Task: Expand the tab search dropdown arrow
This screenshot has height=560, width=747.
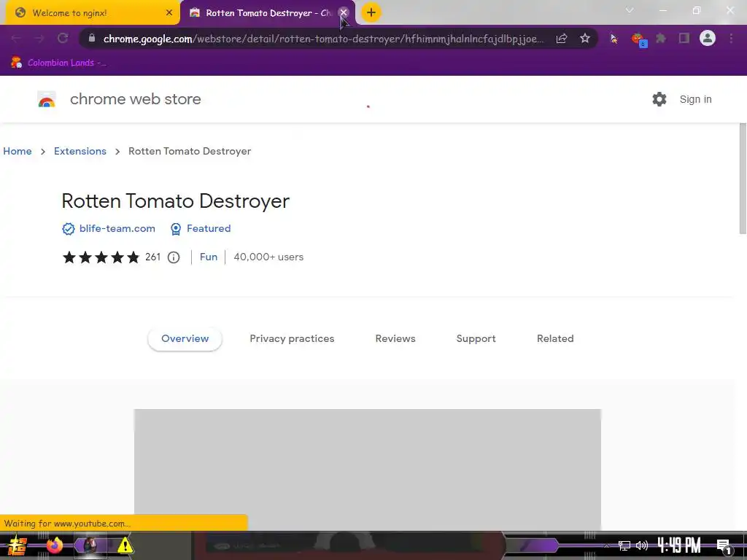Action: (x=630, y=10)
